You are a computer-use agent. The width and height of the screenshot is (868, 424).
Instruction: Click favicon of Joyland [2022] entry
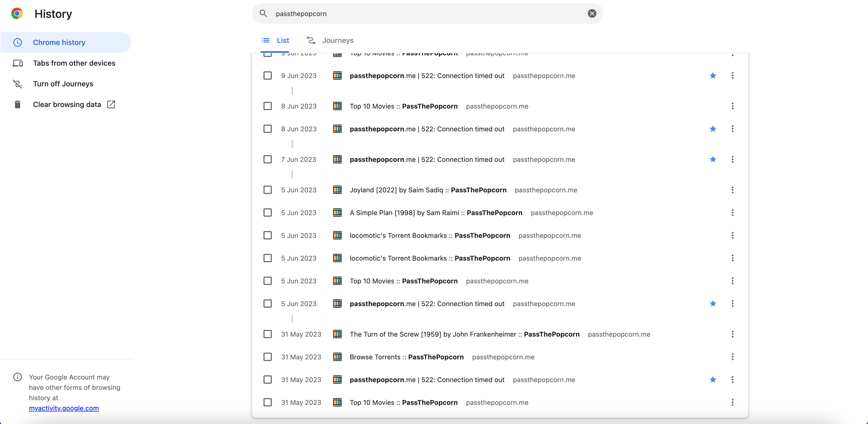pyautogui.click(x=337, y=190)
